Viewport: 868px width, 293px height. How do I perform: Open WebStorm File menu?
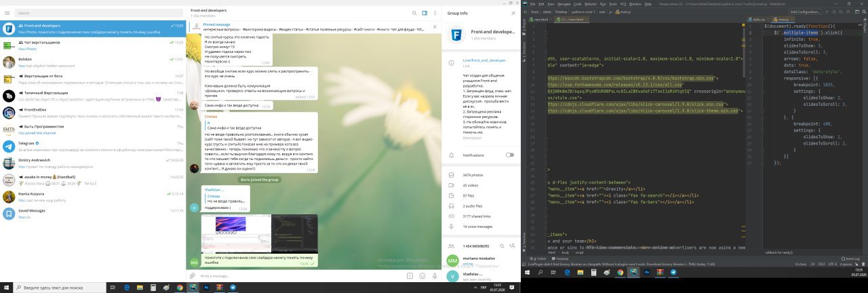click(532, 3)
